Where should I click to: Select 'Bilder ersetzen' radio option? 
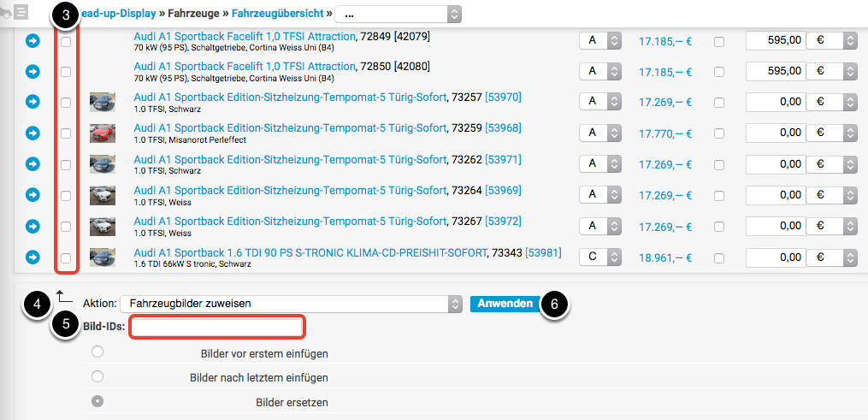pos(97,401)
